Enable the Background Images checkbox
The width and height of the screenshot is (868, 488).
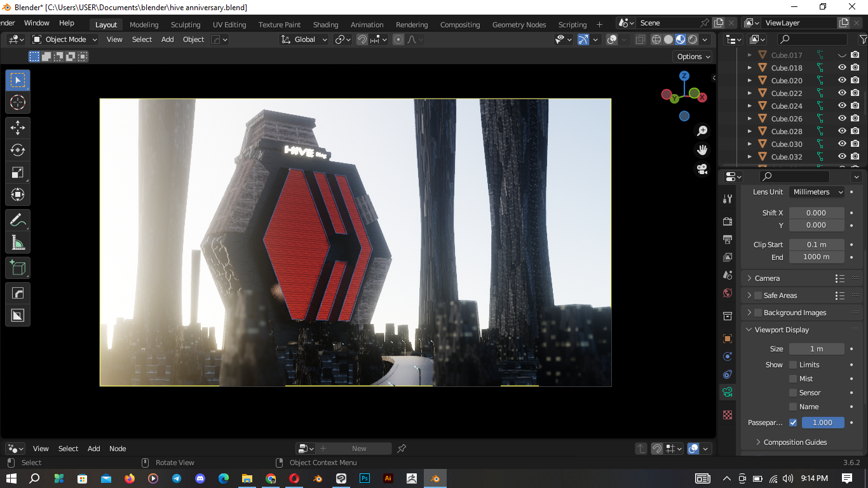[x=758, y=313]
